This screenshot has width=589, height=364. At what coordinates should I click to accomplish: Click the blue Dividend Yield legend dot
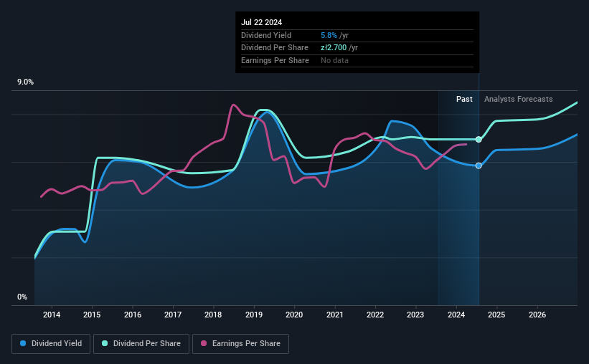[x=23, y=343]
